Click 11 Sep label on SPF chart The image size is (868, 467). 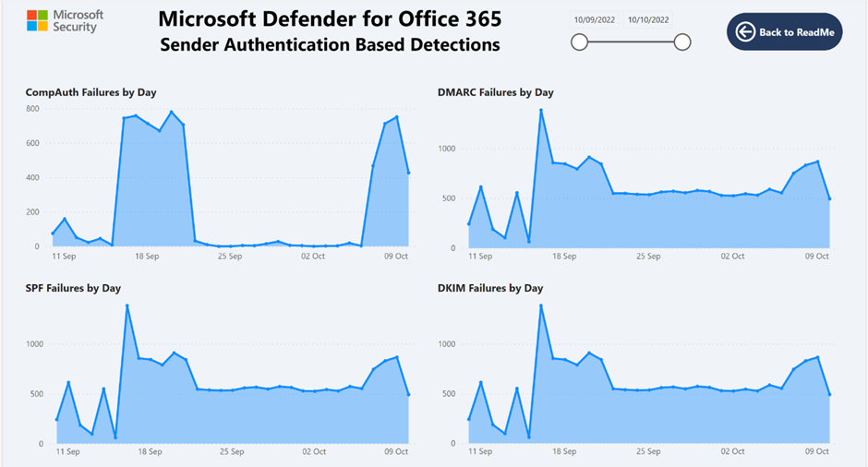[67, 451]
